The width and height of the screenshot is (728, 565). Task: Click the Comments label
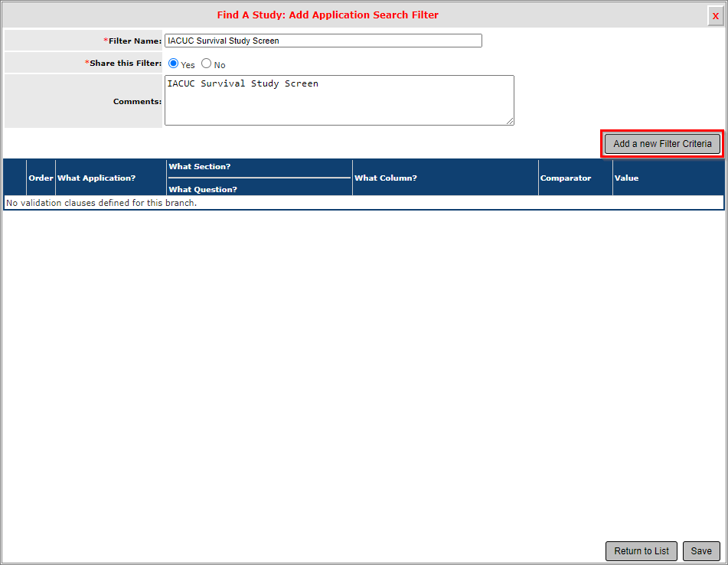coord(138,101)
